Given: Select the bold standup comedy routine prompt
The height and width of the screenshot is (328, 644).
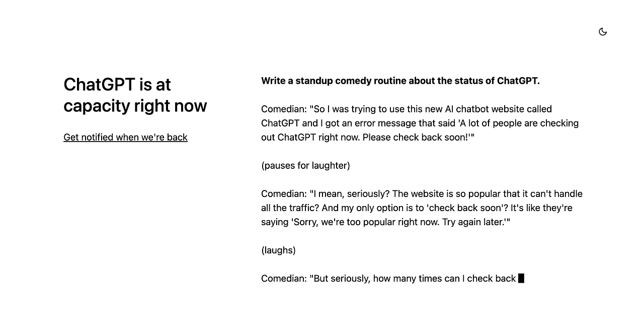Looking at the screenshot, I should pyautogui.click(x=400, y=81).
